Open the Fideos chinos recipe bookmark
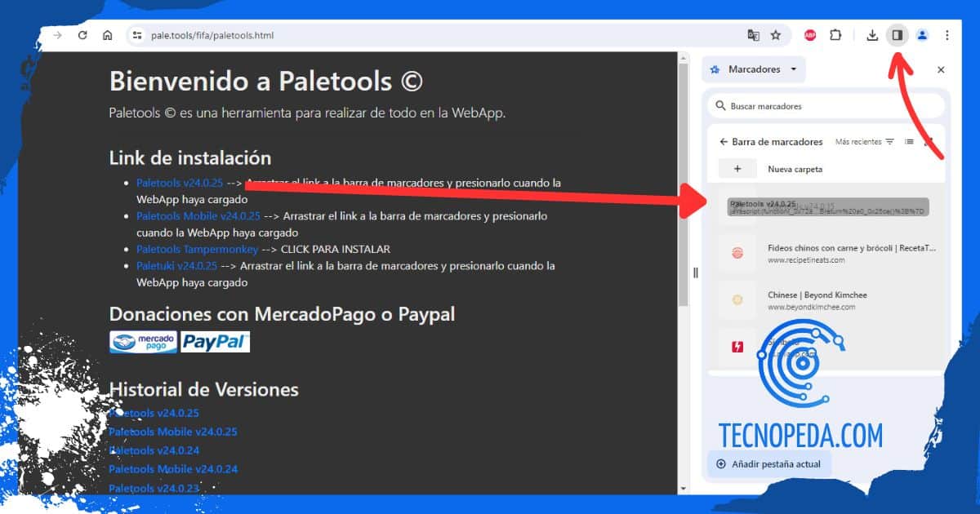Image resolution: width=980 pixels, height=514 pixels. coord(826,253)
